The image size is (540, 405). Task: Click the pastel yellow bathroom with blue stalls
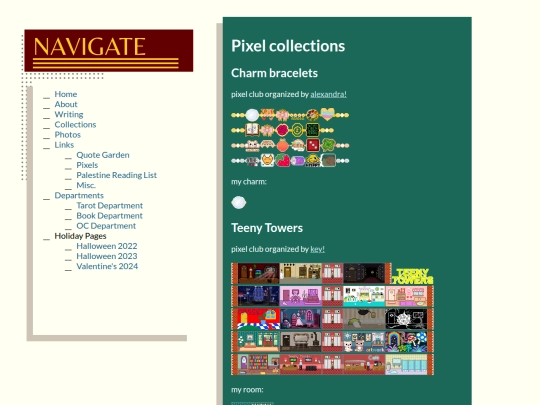coord(406,364)
